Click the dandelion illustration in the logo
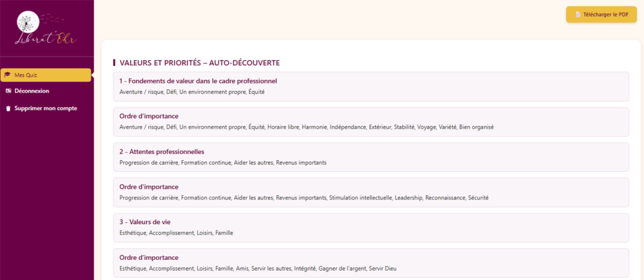Viewport: 644px width, 280px height. coord(28,21)
